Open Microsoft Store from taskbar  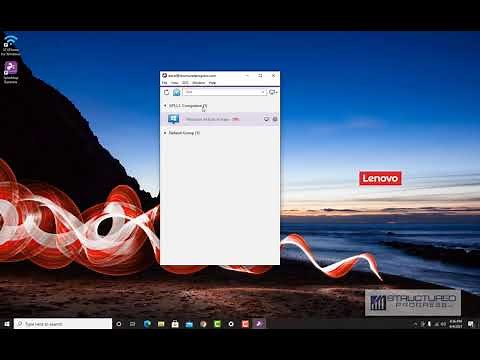click(x=175, y=324)
